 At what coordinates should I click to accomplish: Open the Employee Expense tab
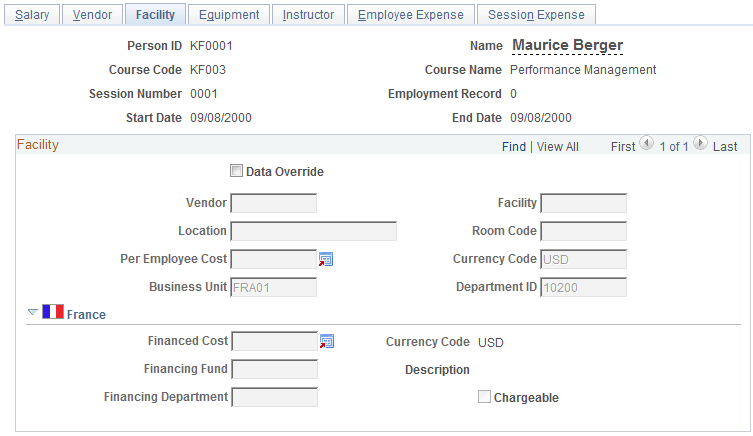pyautogui.click(x=410, y=14)
